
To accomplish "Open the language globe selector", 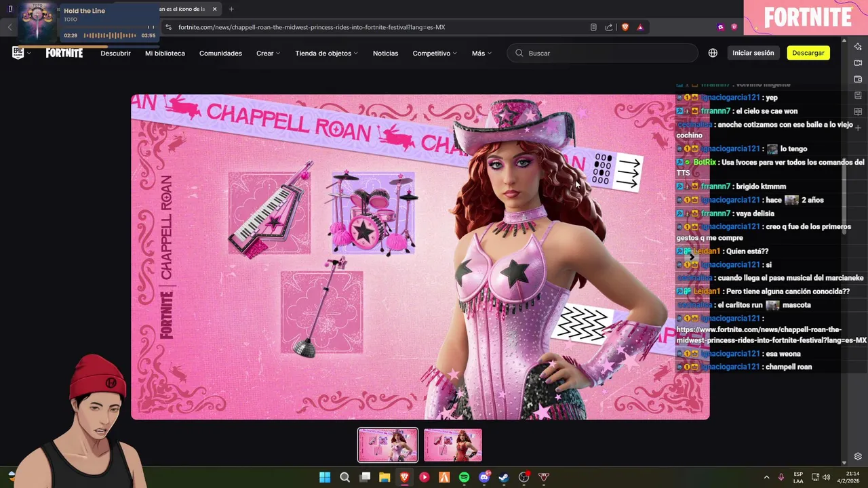I will [713, 53].
